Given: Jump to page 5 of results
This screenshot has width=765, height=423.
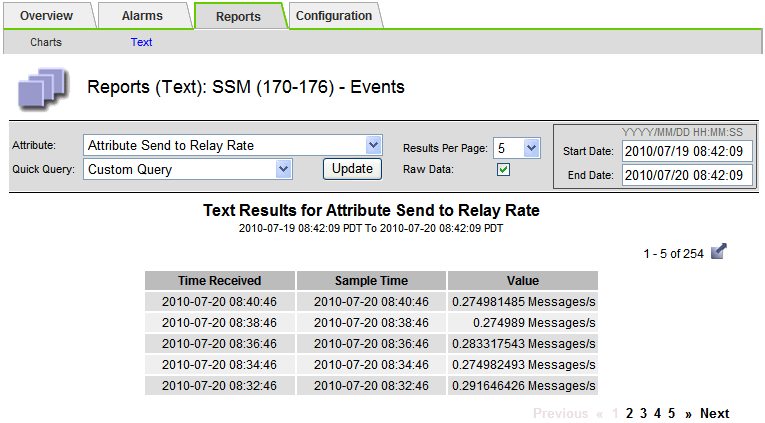Looking at the screenshot, I should pyautogui.click(x=671, y=413).
